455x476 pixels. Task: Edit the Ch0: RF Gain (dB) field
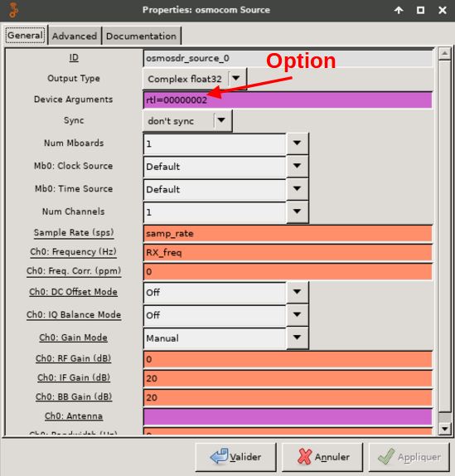pyautogui.click(x=288, y=359)
